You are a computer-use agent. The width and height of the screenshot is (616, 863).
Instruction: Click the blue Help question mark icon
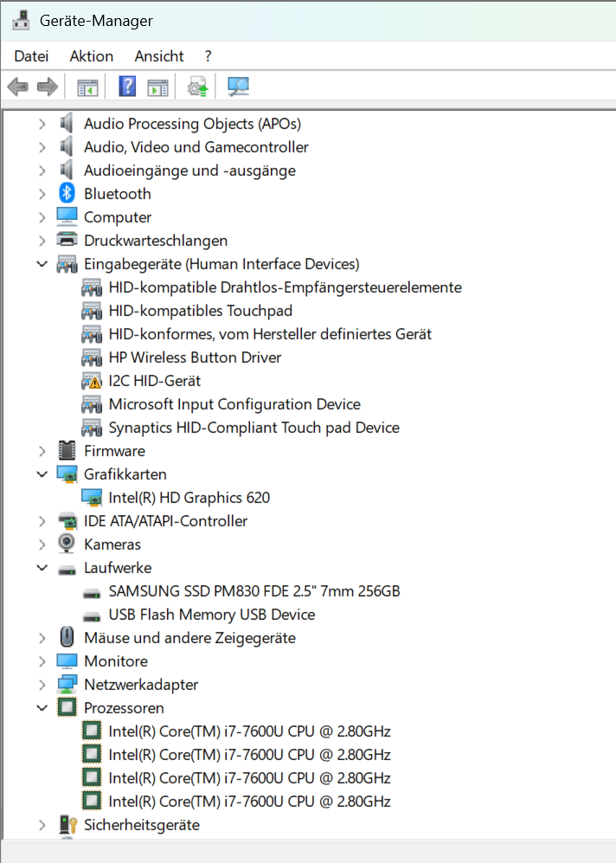coord(127,87)
